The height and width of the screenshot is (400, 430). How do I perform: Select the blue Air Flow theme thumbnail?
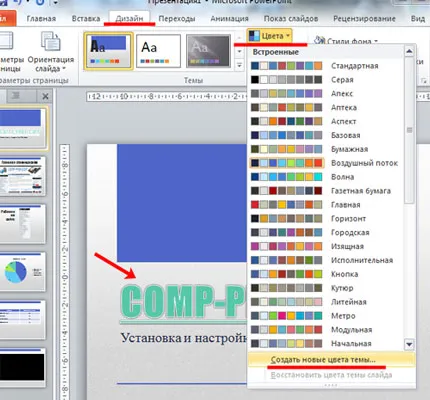coord(109,51)
